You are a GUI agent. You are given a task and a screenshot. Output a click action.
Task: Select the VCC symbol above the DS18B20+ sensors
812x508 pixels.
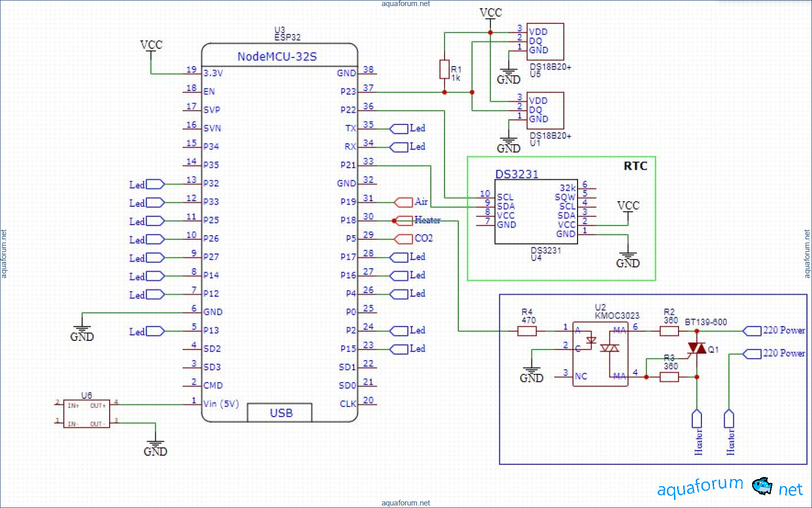click(x=490, y=13)
